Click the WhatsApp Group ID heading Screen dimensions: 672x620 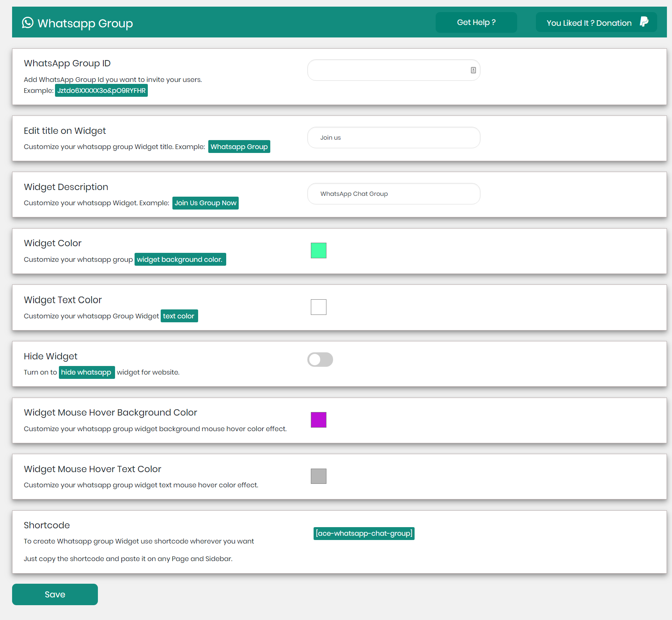click(67, 63)
